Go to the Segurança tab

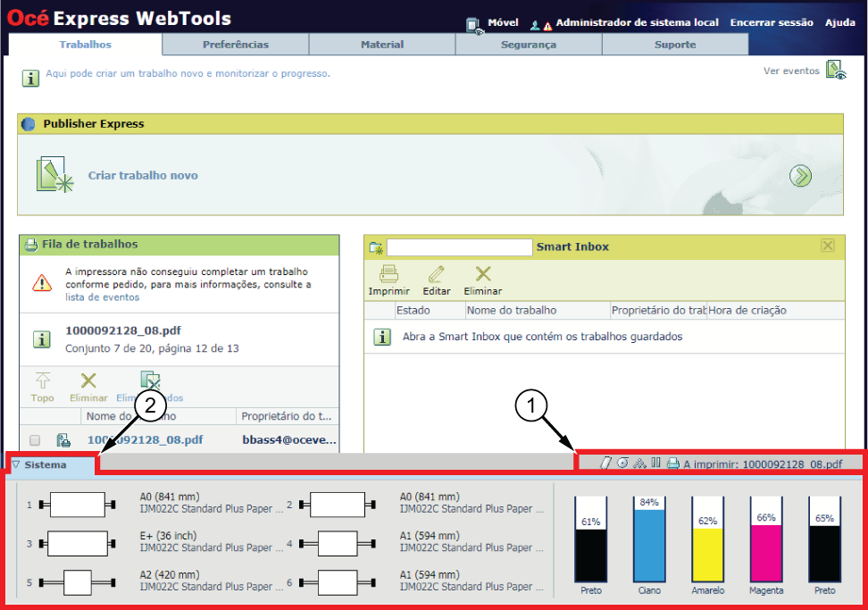529,45
